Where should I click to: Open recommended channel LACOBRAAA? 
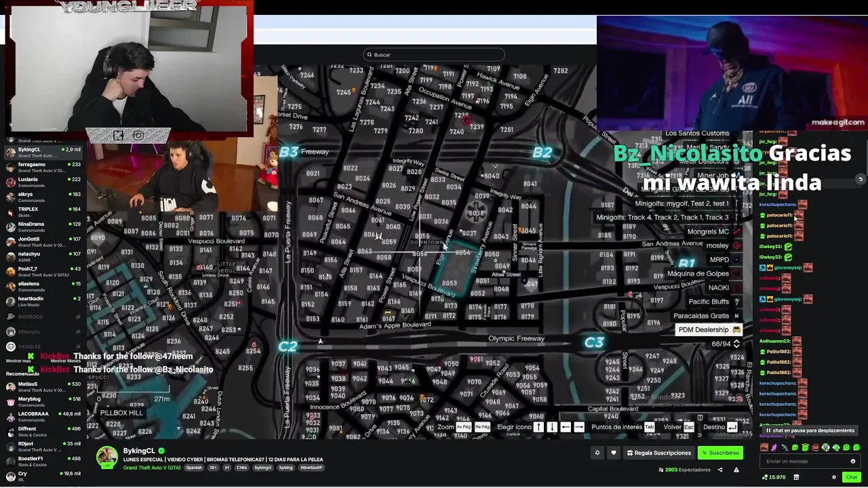43,417
